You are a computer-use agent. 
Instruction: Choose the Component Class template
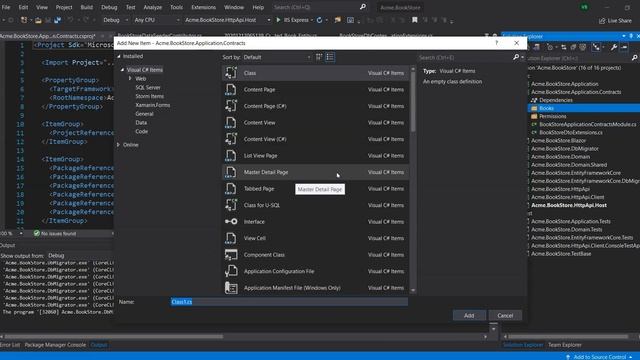(x=315, y=255)
